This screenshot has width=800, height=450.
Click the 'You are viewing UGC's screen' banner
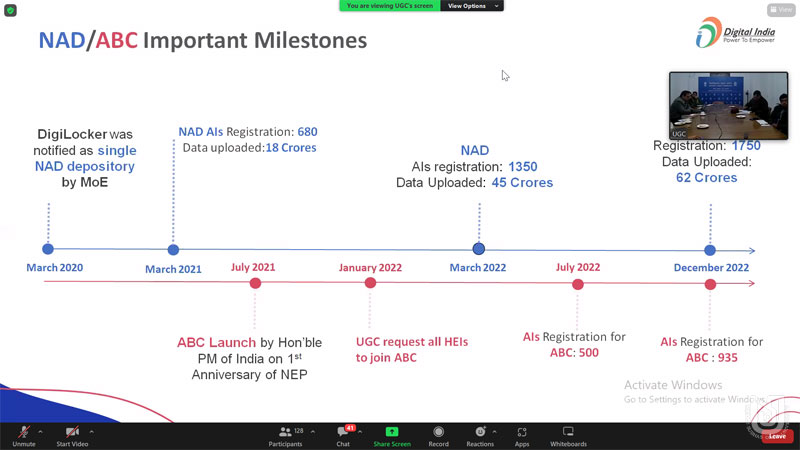tap(390, 6)
